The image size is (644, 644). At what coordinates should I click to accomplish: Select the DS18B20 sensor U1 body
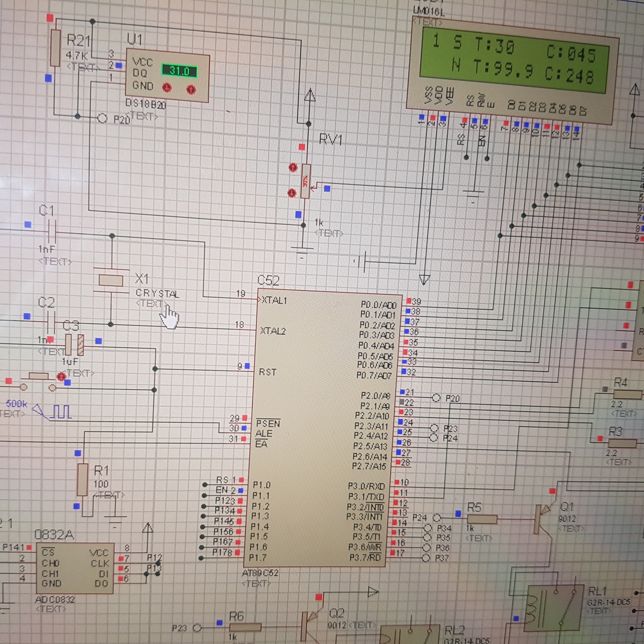coord(167,76)
